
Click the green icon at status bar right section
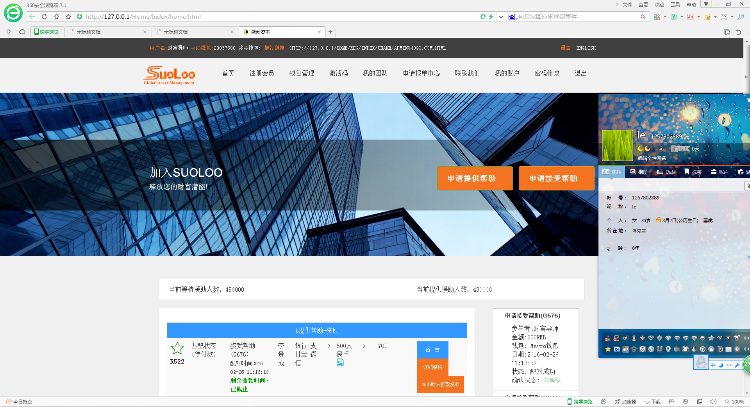coord(580,402)
